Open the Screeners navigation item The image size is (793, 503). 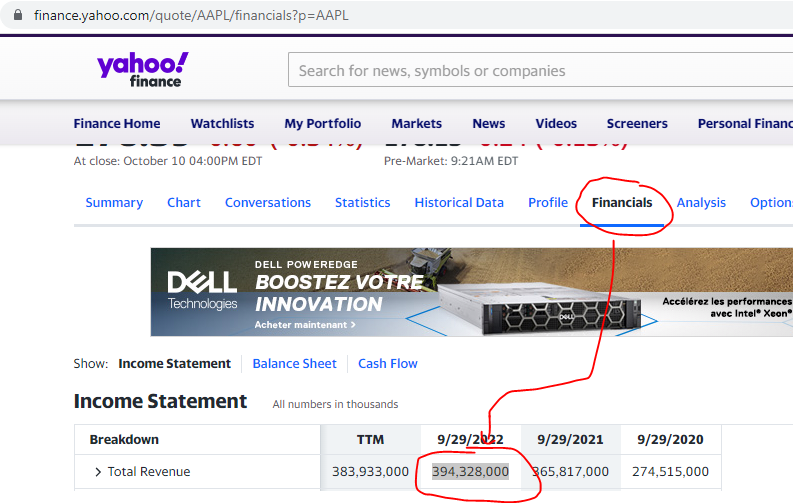click(x=637, y=123)
